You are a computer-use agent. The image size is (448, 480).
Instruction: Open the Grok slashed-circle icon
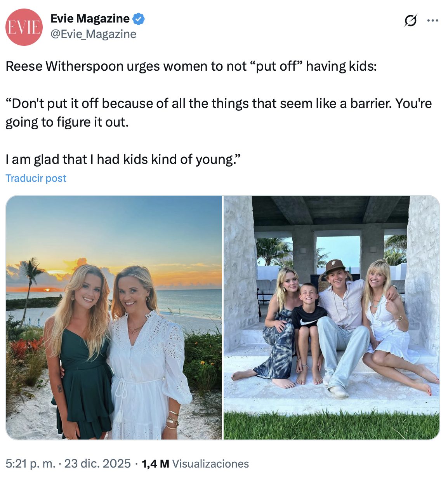(410, 20)
